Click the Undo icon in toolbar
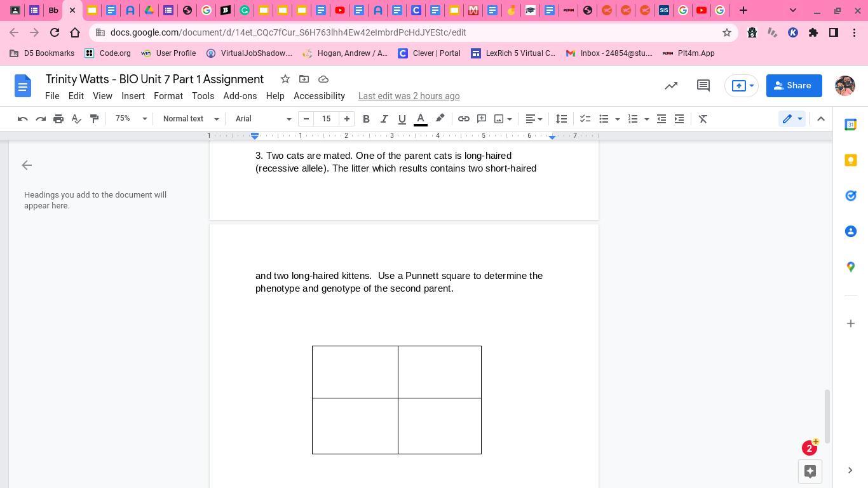The width and height of the screenshot is (868, 488). tap(22, 119)
